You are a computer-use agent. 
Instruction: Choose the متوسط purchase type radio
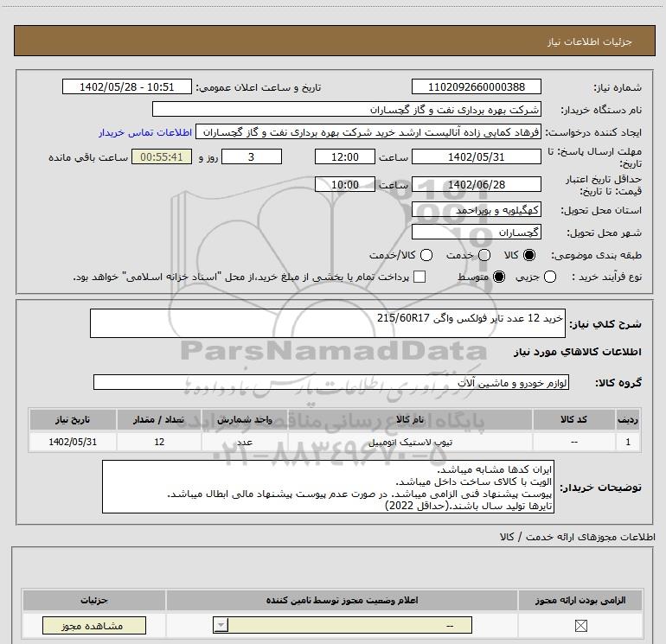499,277
